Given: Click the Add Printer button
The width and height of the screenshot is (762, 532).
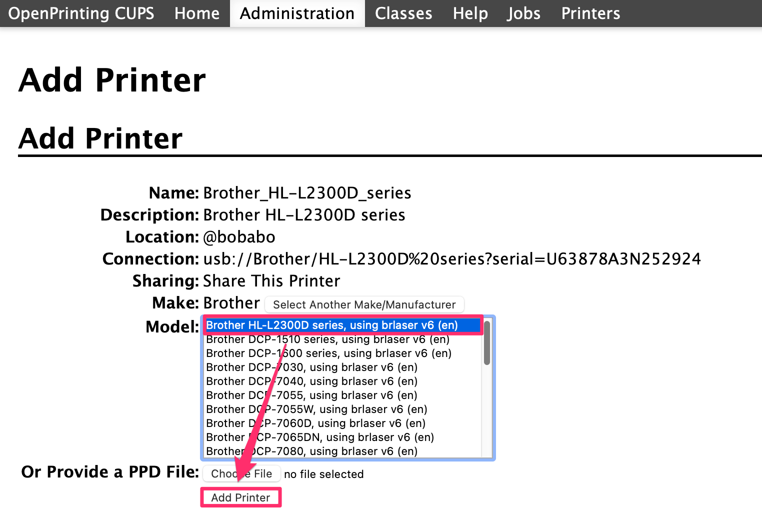Looking at the screenshot, I should 240,497.
